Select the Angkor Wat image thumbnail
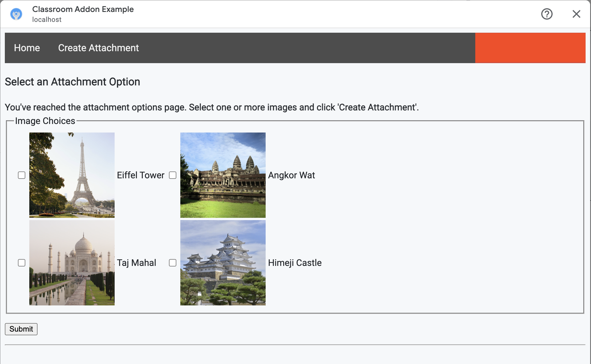Screen dimensions: 591x364 click(x=223, y=175)
